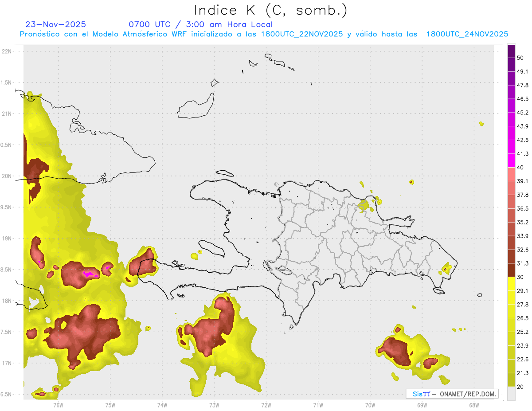The image size is (532, 411).
Task: Click the 69W longitude axis label
Action: (422, 405)
